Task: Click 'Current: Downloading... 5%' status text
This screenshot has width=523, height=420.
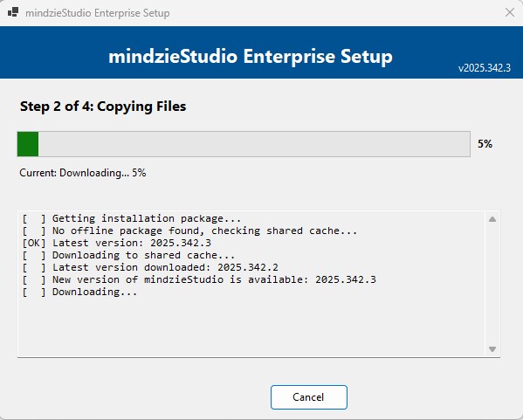Action: point(83,173)
